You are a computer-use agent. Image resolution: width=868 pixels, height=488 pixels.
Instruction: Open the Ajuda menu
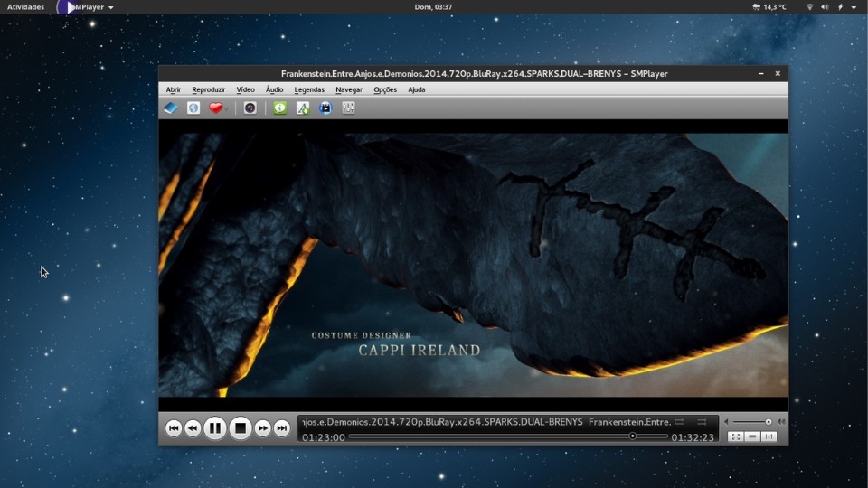[416, 89]
